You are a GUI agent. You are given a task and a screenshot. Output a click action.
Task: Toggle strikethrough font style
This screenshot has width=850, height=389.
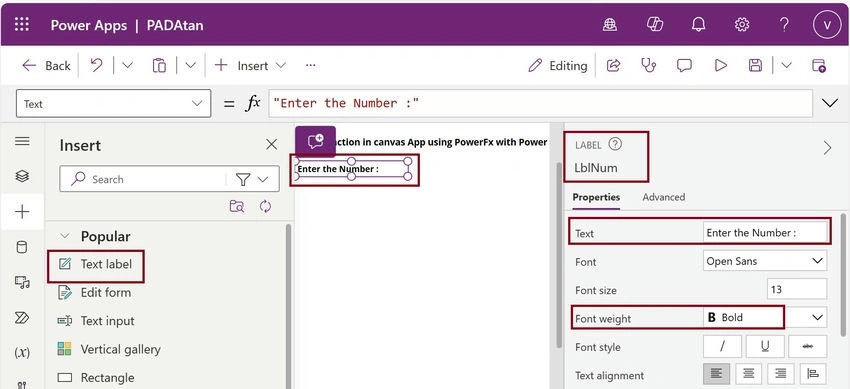808,347
